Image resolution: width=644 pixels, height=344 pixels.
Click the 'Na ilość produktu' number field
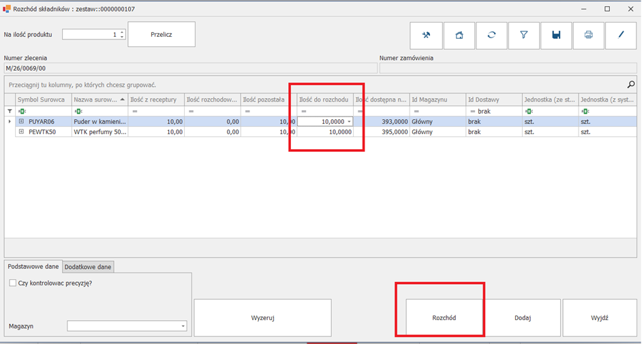90,34
